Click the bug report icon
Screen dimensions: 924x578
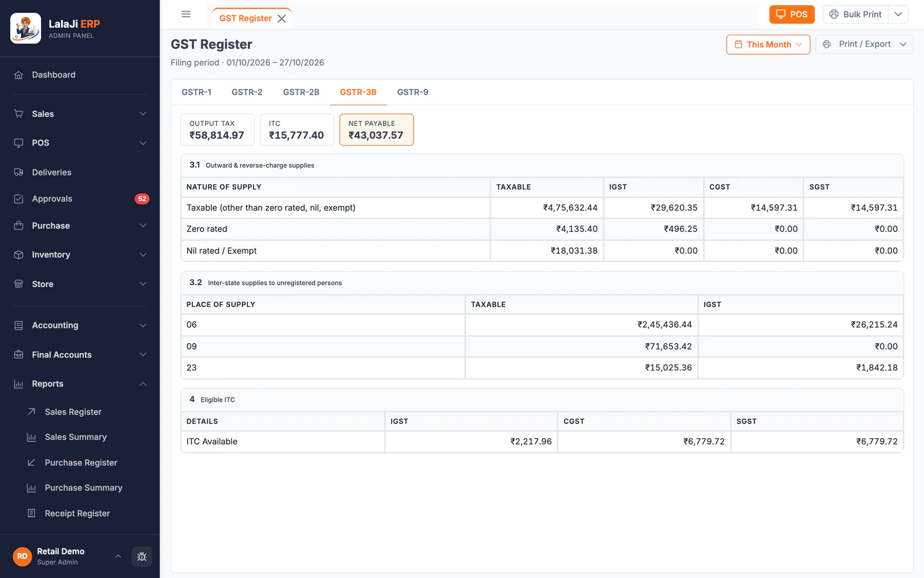tap(141, 557)
